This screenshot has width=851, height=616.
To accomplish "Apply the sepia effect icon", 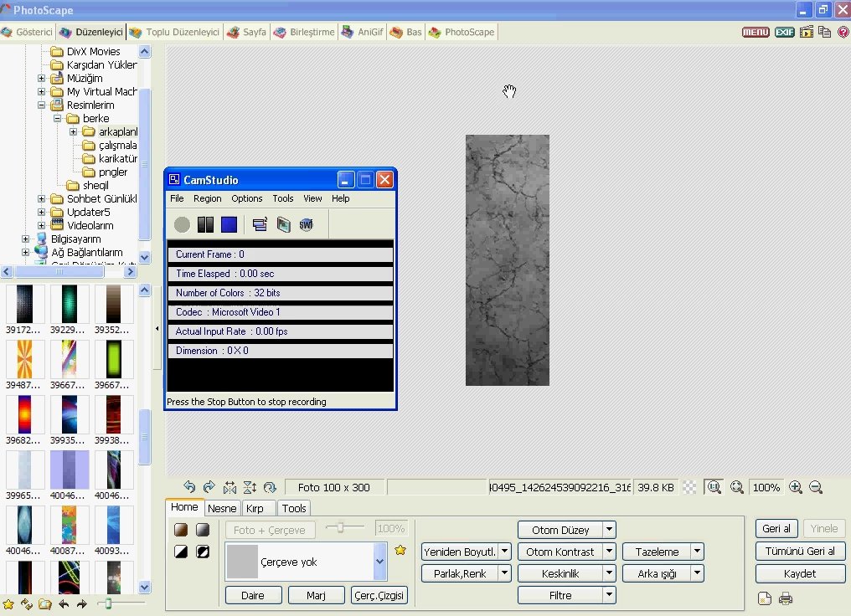I will (x=181, y=529).
